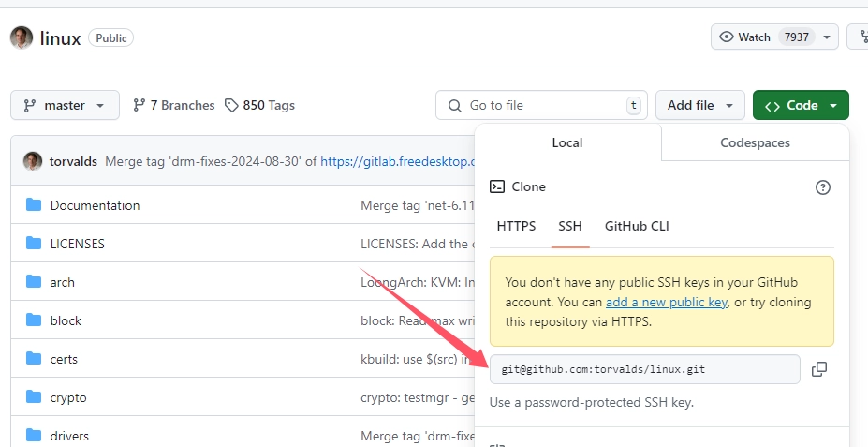This screenshot has height=447, width=868.
Task: Toggle the green Code button menu
Action: (801, 106)
